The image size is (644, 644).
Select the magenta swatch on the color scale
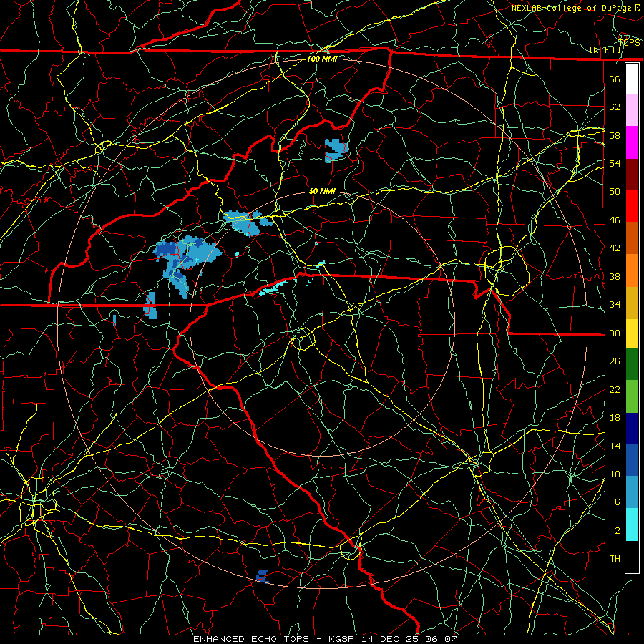click(x=632, y=142)
